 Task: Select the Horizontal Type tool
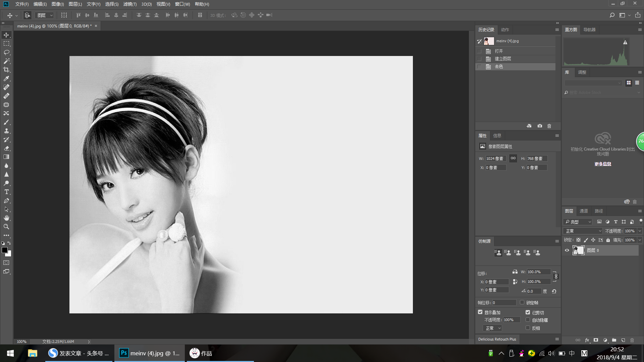click(x=6, y=192)
